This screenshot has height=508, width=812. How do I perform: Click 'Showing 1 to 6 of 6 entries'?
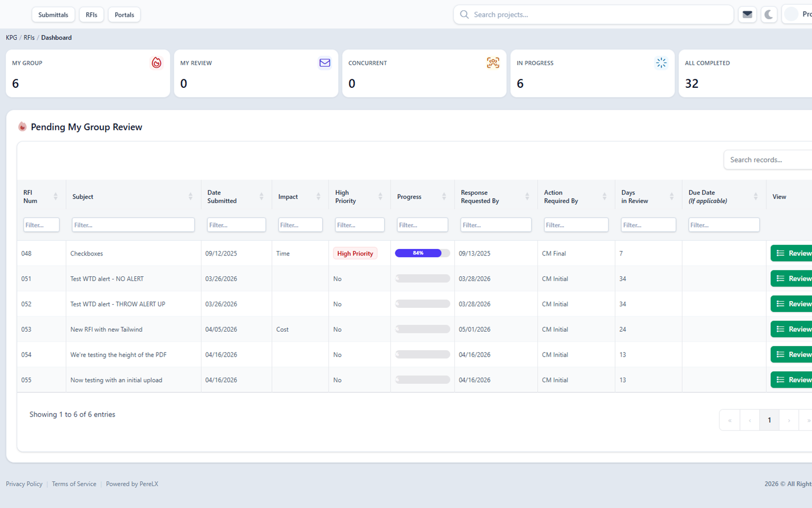click(x=72, y=415)
